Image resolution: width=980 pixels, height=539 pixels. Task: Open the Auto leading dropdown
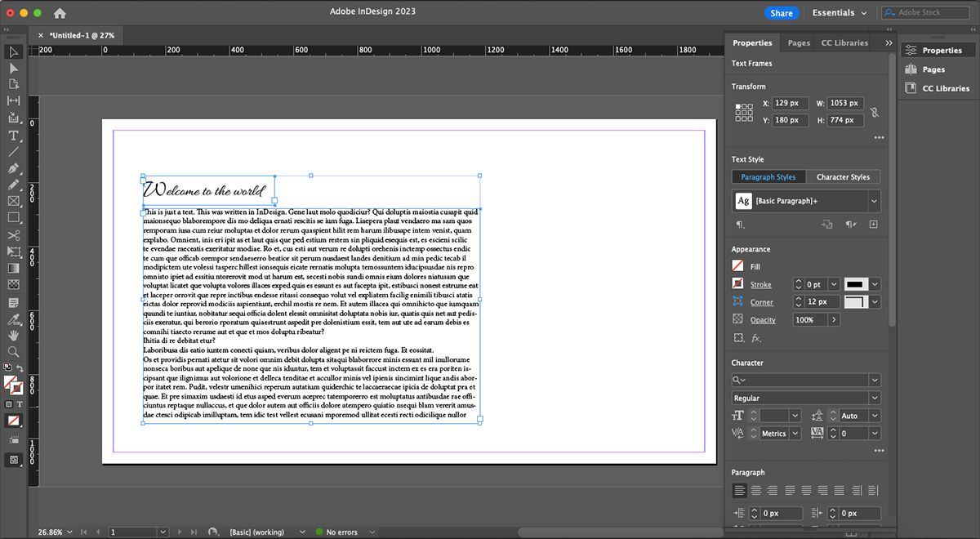(x=875, y=416)
